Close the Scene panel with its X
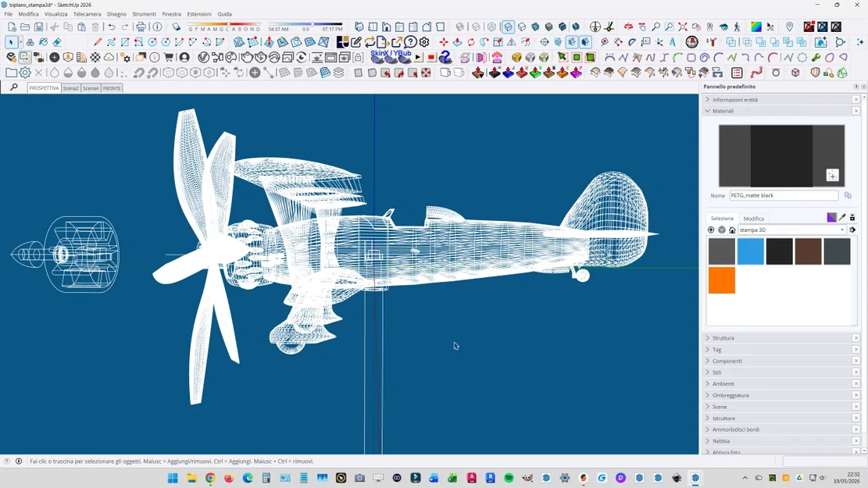Viewport: 868px width, 488px height. [x=855, y=407]
